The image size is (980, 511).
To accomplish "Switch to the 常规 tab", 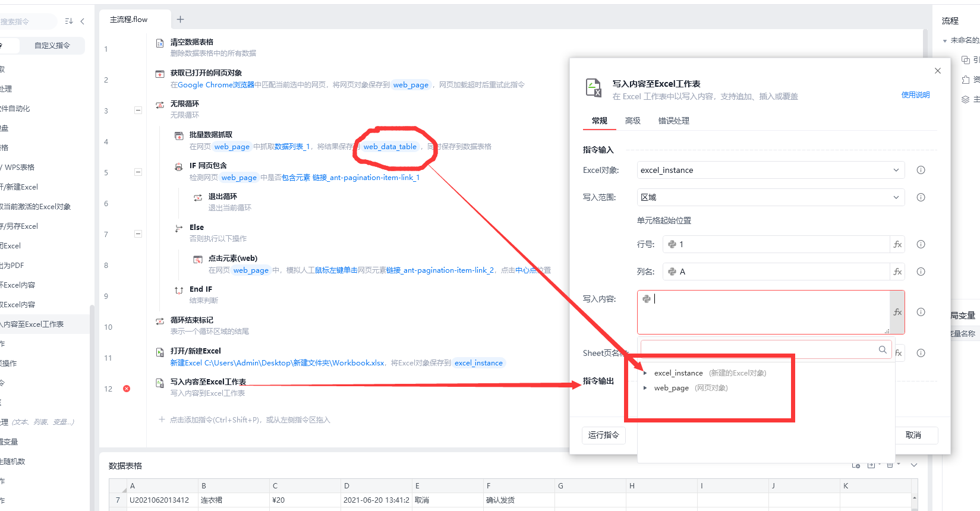I will (600, 121).
